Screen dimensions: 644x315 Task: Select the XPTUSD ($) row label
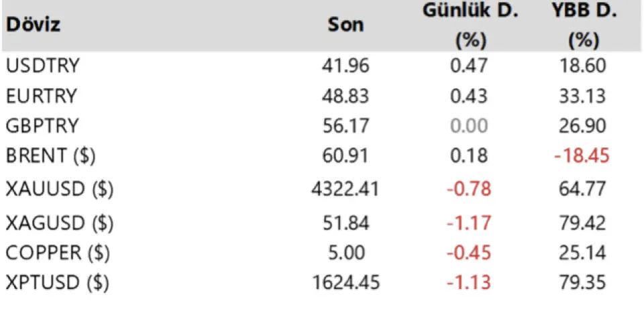(x=57, y=283)
